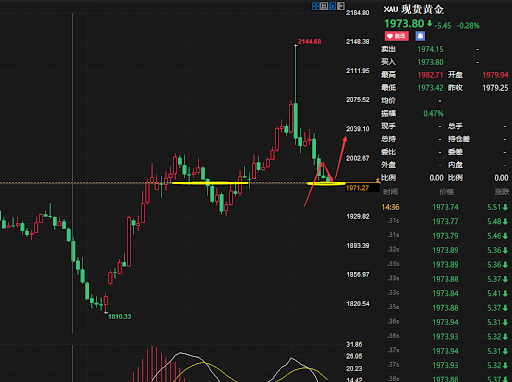Select the yellow horizontal support line
This screenshot has height=382, width=512.
210,183
